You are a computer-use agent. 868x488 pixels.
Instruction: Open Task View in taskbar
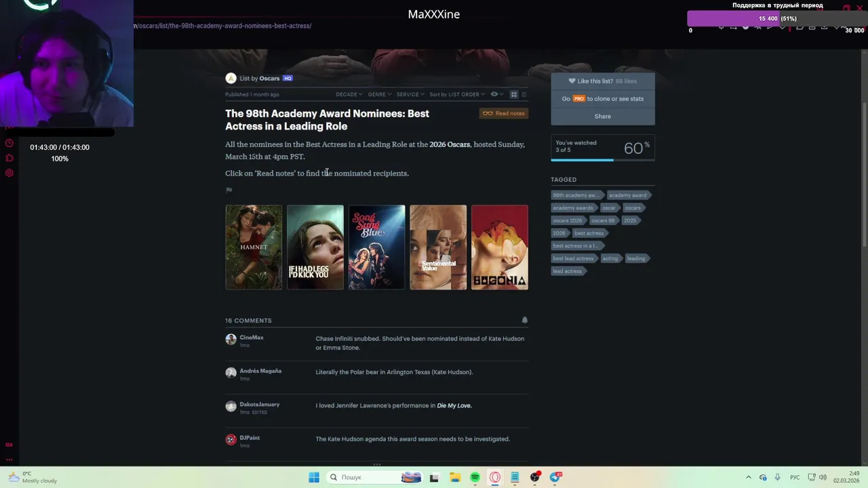click(434, 477)
